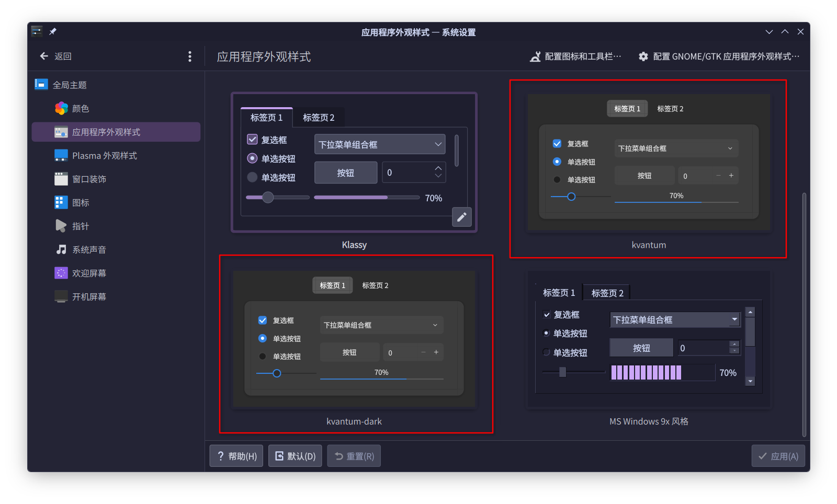837x504 pixels.
Task: Click the 帮助(H) button
Action: (x=236, y=456)
